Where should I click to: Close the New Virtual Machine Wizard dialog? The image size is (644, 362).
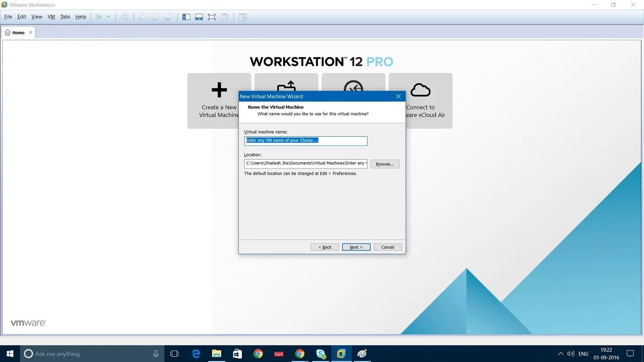pos(398,97)
